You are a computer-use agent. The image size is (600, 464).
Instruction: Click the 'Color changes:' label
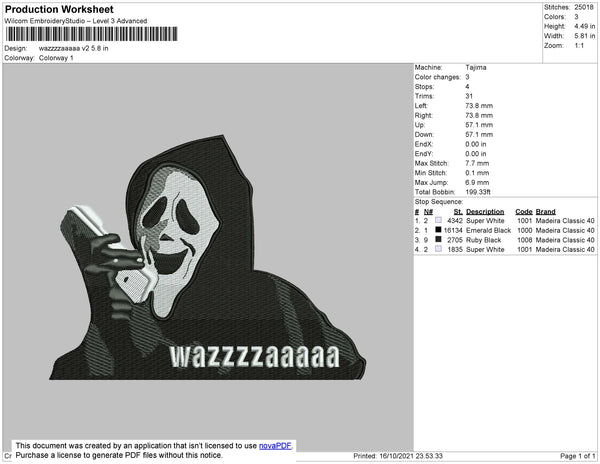coord(438,77)
